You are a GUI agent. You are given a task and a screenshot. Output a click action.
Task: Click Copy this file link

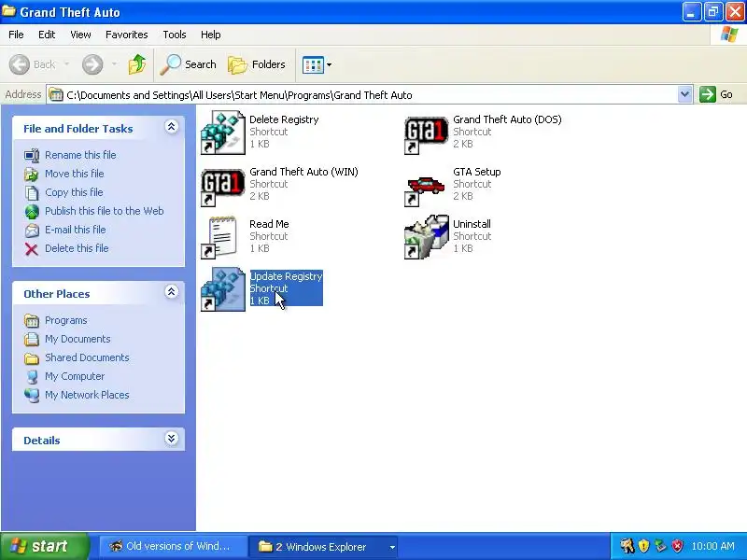pos(74,192)
